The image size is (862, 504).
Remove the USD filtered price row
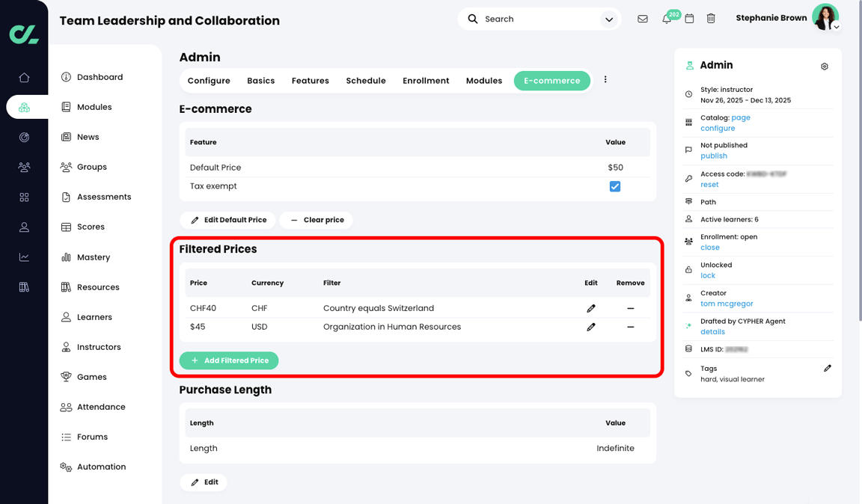630,327
